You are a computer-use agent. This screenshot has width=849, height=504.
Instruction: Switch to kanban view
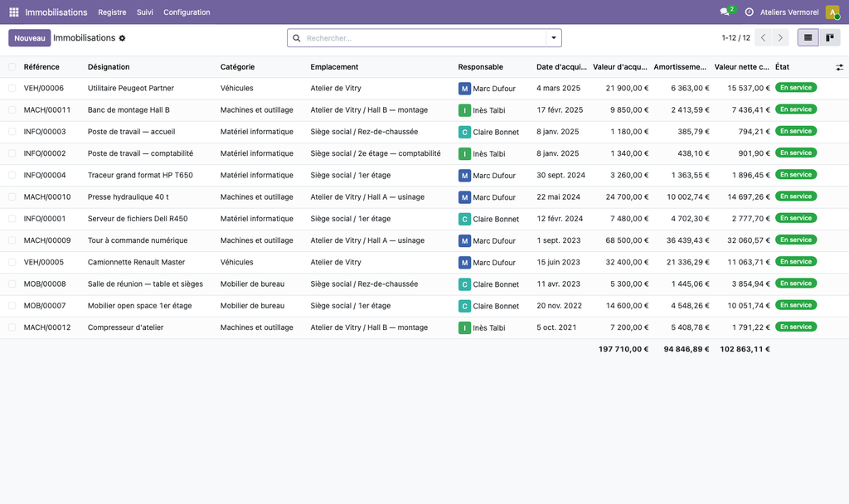point(829,38)
